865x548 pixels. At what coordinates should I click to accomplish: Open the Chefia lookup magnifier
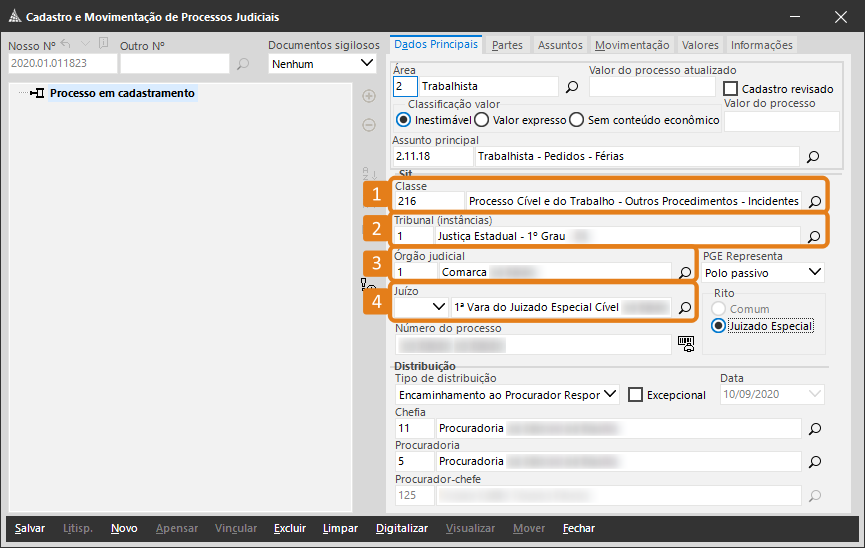click(814, 428)
